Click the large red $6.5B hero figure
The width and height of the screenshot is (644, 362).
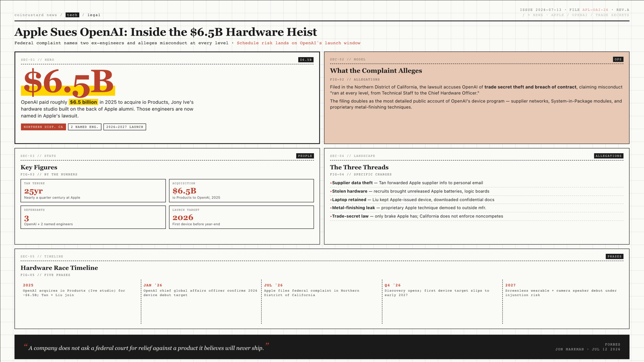[68, 82]
